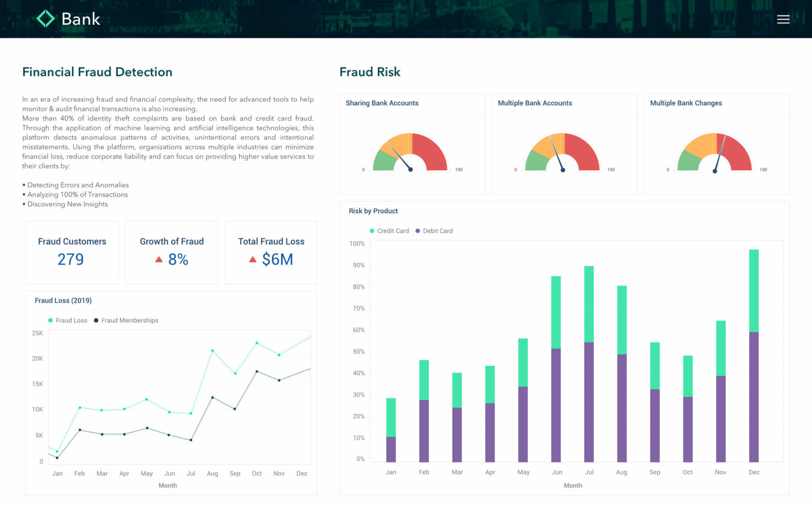Click the red growth arrow beside 8%
This screenshot has height=508, width=812.
coord(158,259)
